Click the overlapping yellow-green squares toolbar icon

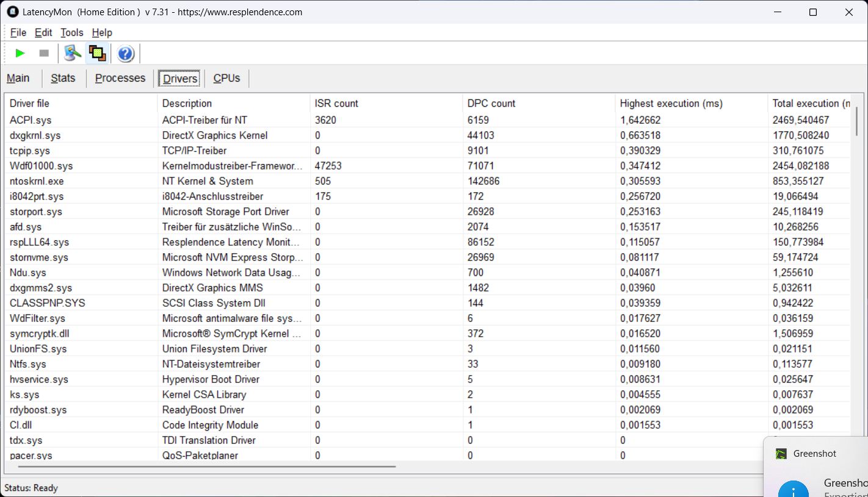pos(97,54)
